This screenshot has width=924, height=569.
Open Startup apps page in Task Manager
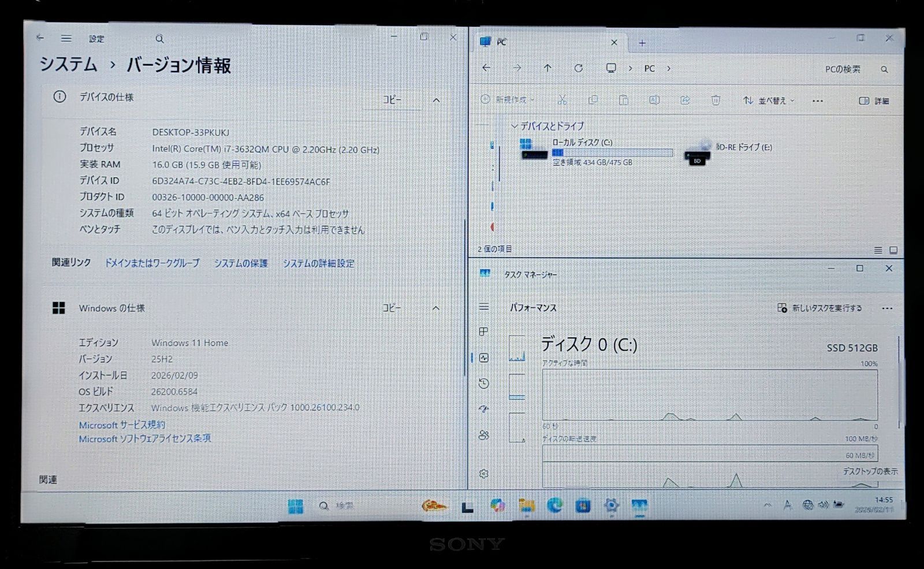484,409
